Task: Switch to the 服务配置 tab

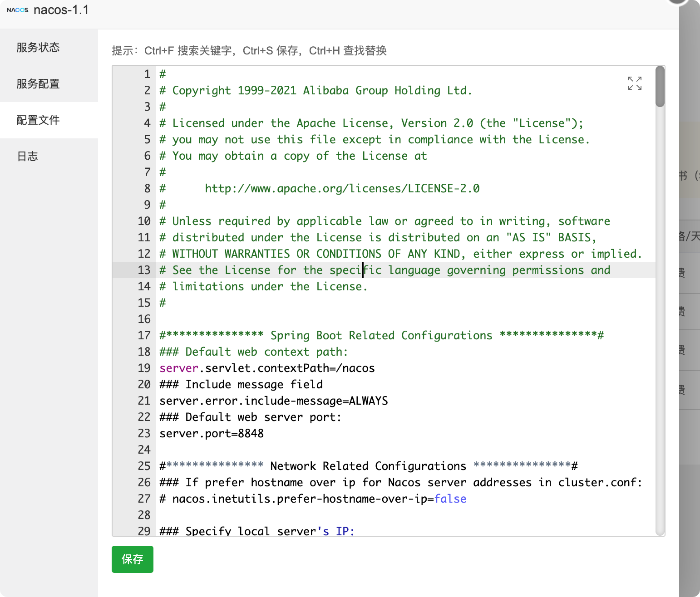Action: [x=38, y=84]
